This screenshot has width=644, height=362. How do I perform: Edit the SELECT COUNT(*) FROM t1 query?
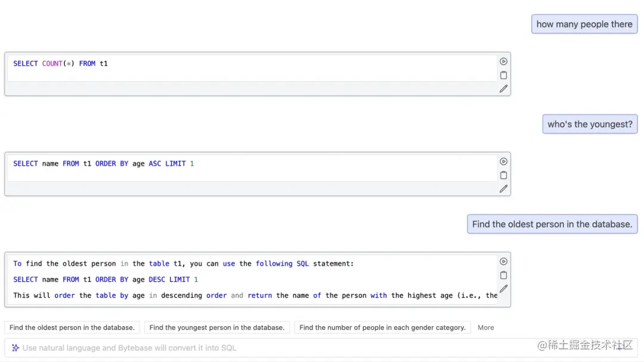coord(503,89)
